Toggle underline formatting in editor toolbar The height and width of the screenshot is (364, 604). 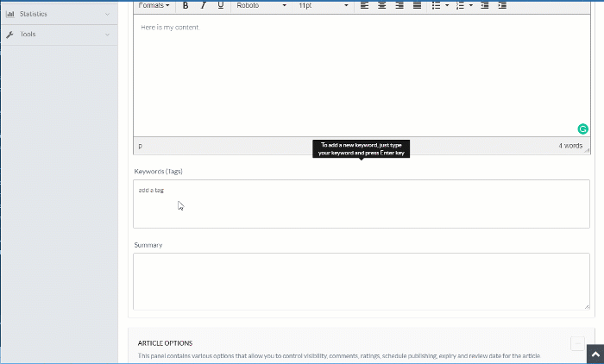click(x=221, y=5)
